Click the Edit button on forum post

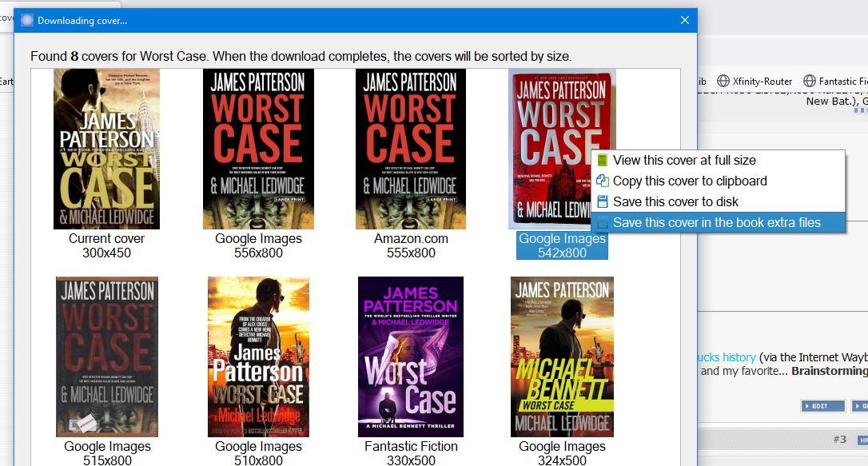click(x=823, y=406)
